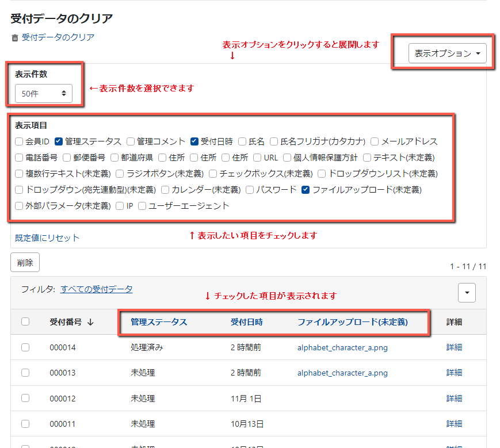Click the 削除 button
Screen dimensions: 500x448
click(25, 263)
